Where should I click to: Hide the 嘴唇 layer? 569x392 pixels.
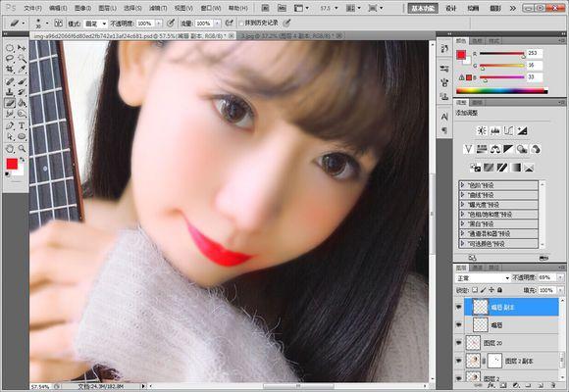pos(459,325)
